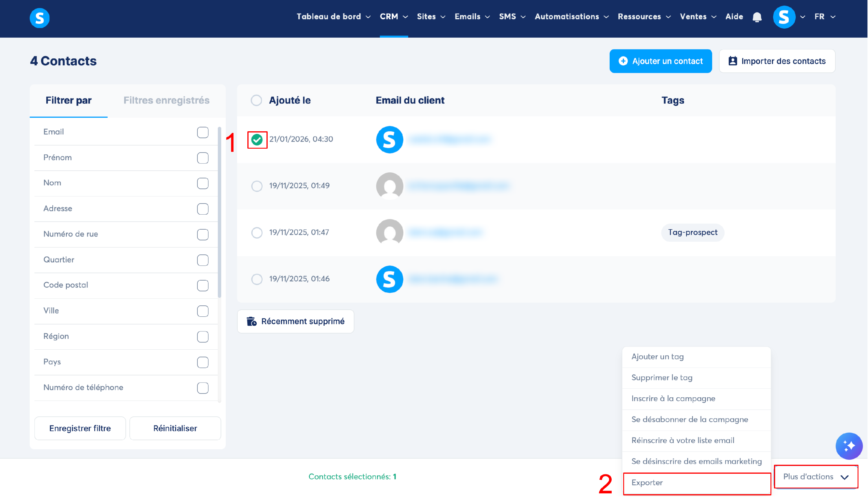Open the AI assistant sparkle button
Image resolution: width=868 pixels, height=498 pixels.
point(849,446)
